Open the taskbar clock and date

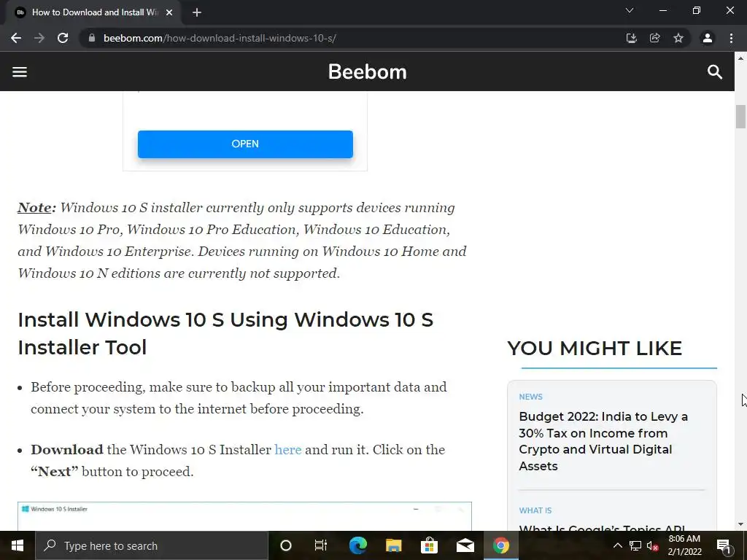click(x=684, y=545)
